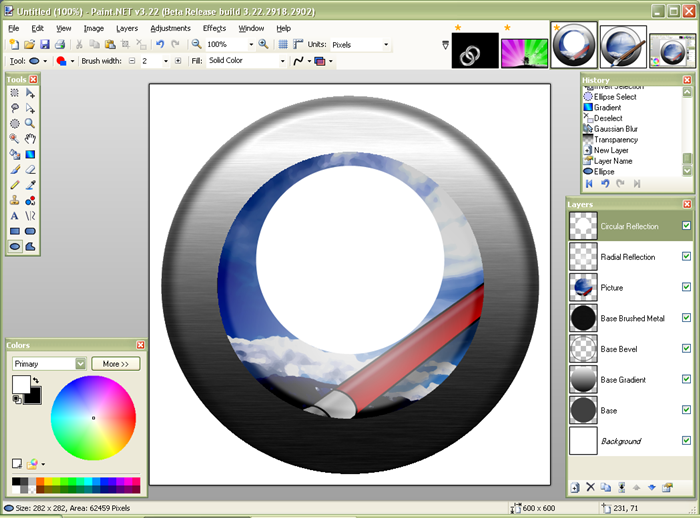Delete layer using X icon
700x518 pixels.
590,487
